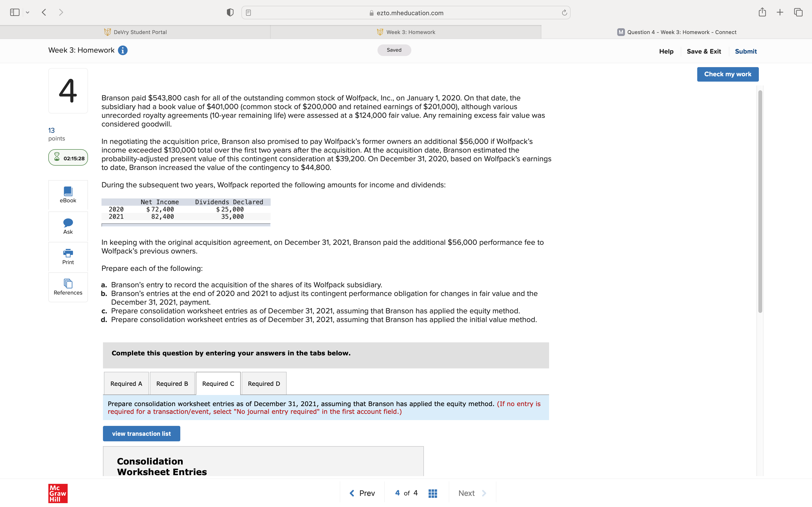Click the Check my work button
Screen dimensions: 812x507
click(727, 74)
